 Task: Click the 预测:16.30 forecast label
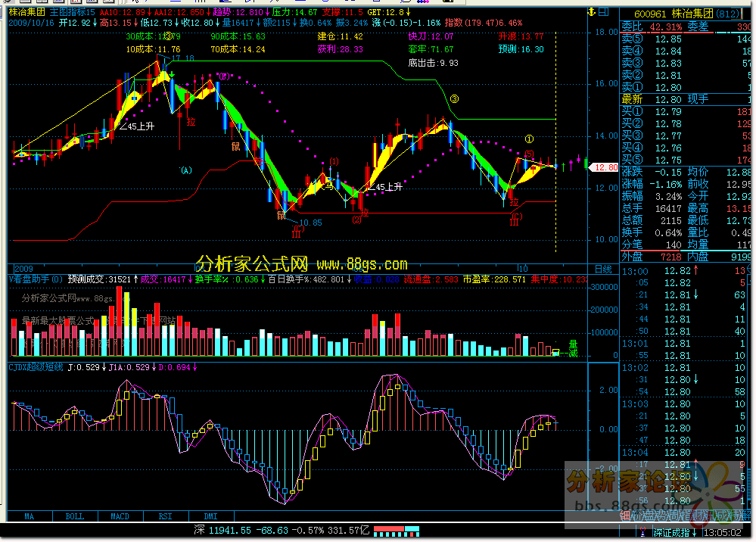coord(521,49)
